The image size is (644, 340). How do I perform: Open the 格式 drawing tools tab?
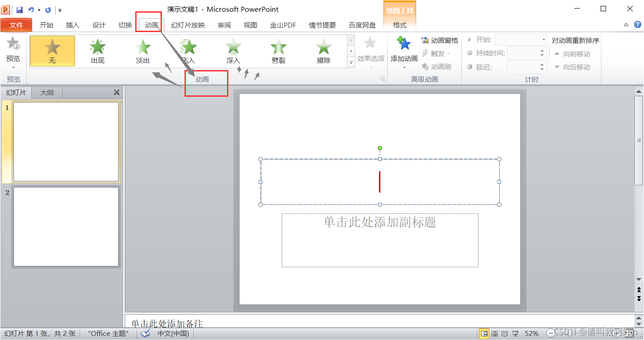pos(400,25)
